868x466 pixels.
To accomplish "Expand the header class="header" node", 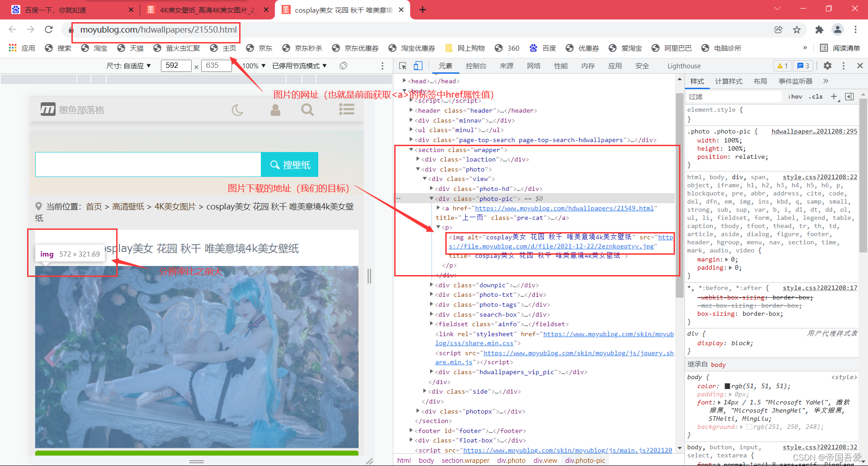I will (x=411, y=110).
